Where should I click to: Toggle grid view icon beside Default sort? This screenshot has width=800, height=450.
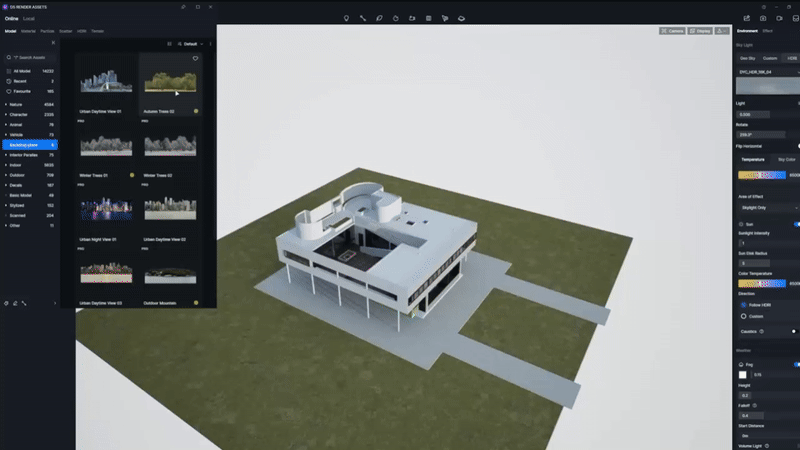(x=169, y=44)
